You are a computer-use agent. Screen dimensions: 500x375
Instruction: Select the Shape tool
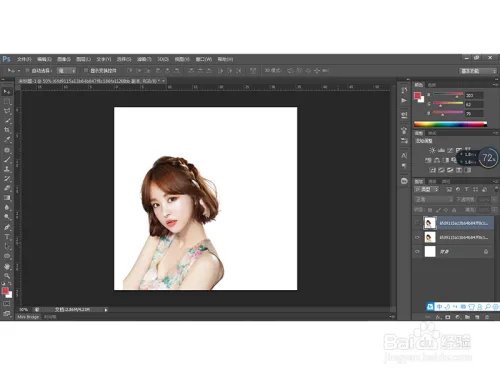pyautogui.click(x=7, y=256)
